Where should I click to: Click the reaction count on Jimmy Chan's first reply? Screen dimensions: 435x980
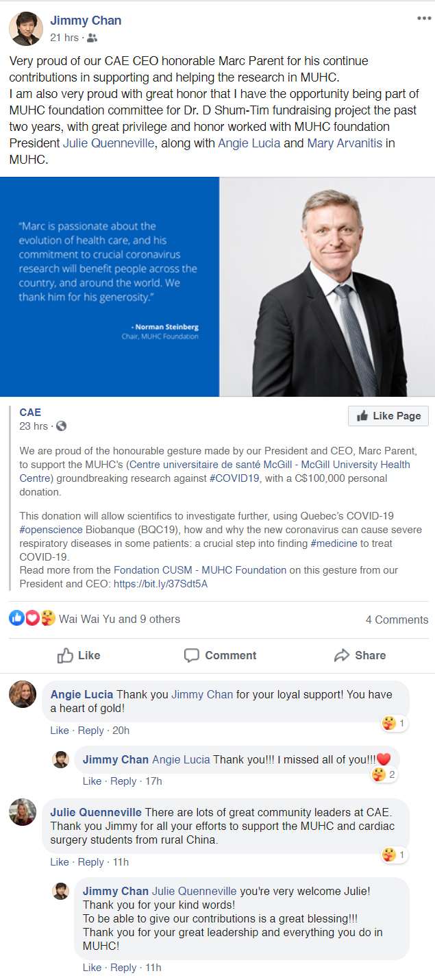tap(384, 775)
